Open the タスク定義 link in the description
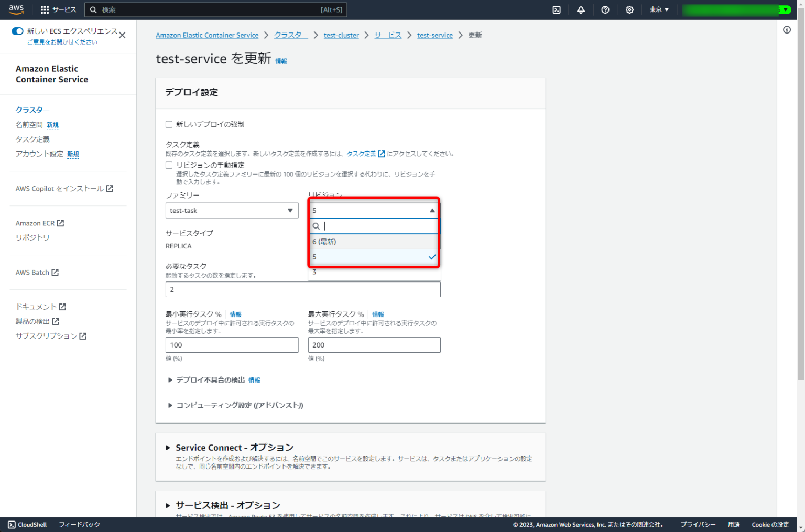 pos(362,154)
